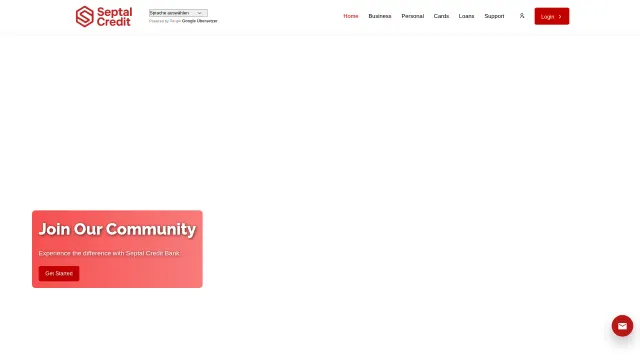Open the Loans menu

coord(466,16)
